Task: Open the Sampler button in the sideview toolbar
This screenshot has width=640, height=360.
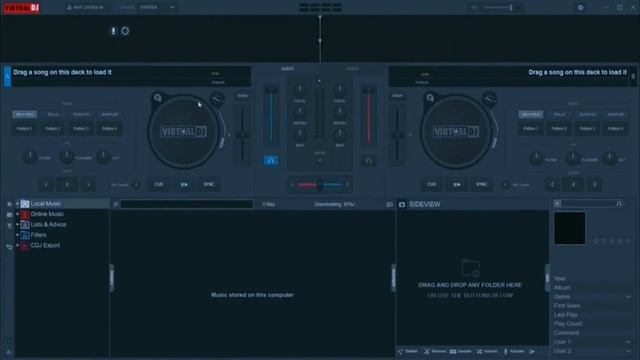Action: pos(461,351)
